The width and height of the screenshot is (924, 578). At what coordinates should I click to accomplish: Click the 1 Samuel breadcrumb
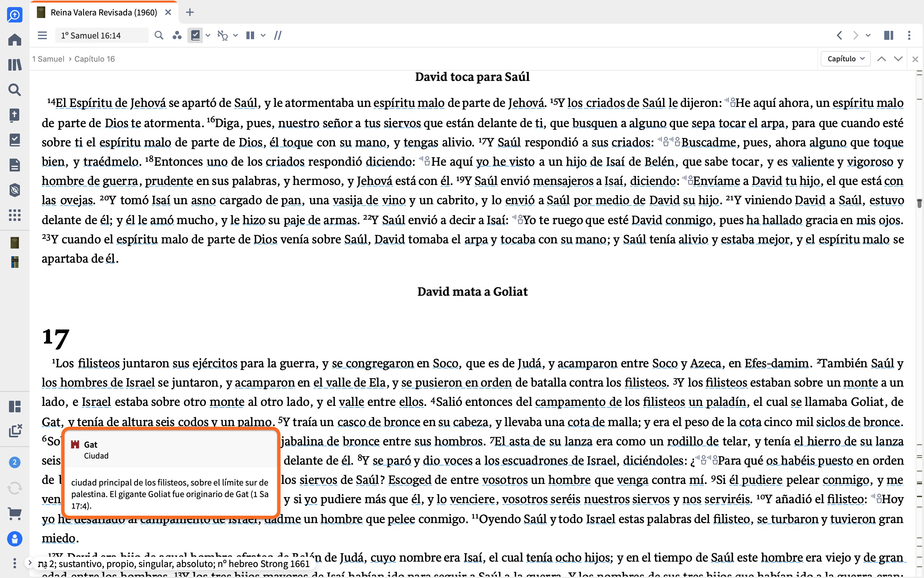tap(48, 59)
